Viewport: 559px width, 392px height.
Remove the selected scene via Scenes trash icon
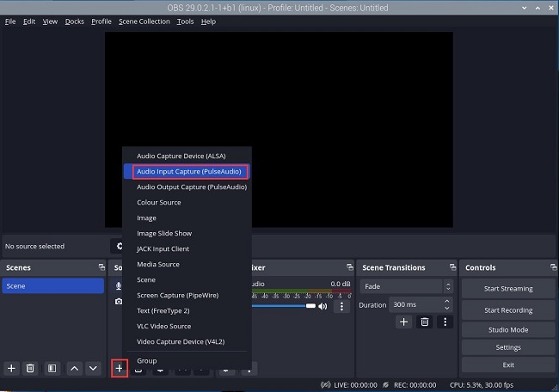click(x=30, y=368)
